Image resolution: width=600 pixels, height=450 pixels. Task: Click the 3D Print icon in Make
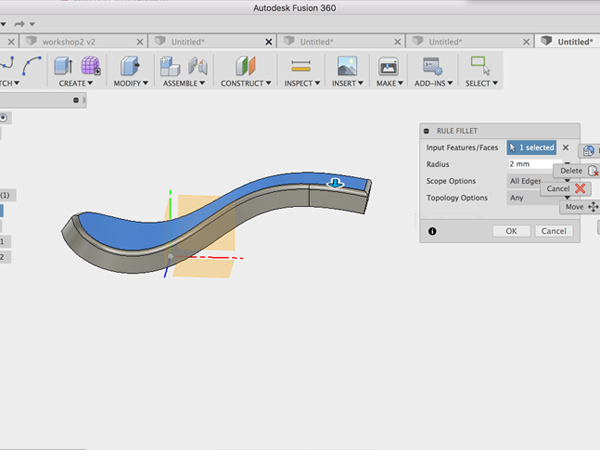pyautogui.click(x=388, y=66)
